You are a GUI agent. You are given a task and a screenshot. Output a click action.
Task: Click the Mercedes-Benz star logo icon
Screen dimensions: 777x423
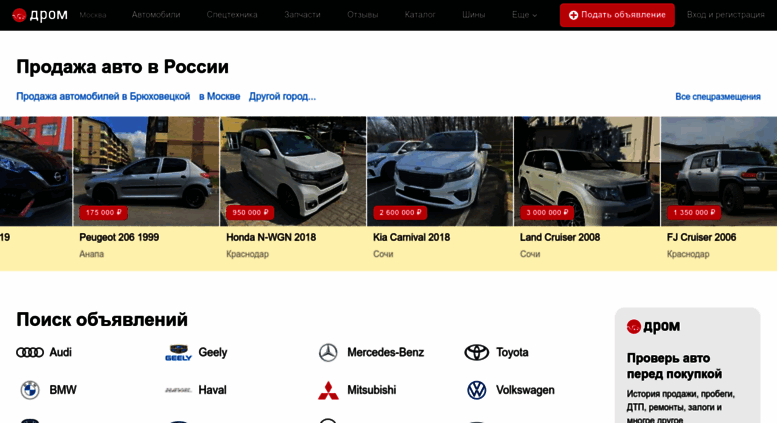point(328,353)
